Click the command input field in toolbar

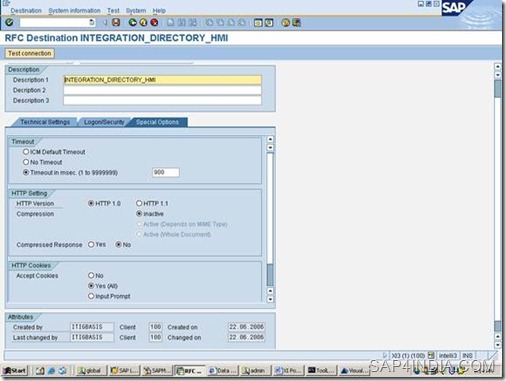pos(54,22)
